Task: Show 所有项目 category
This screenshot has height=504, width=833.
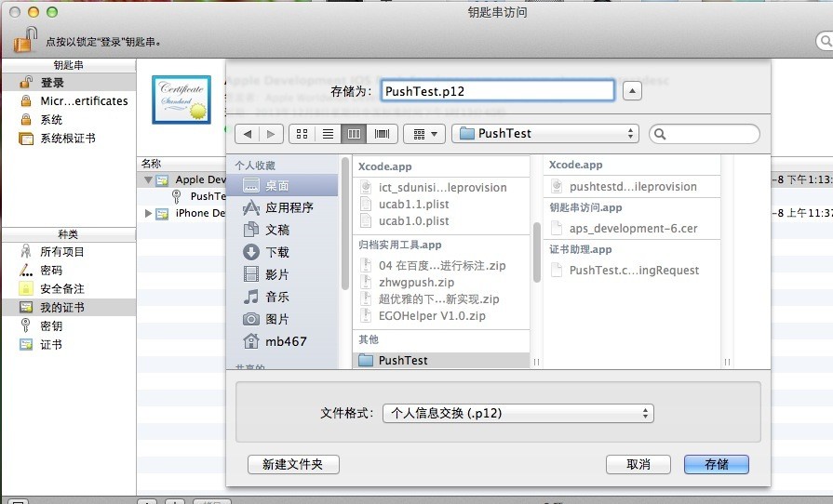Action: click(69, 251)
